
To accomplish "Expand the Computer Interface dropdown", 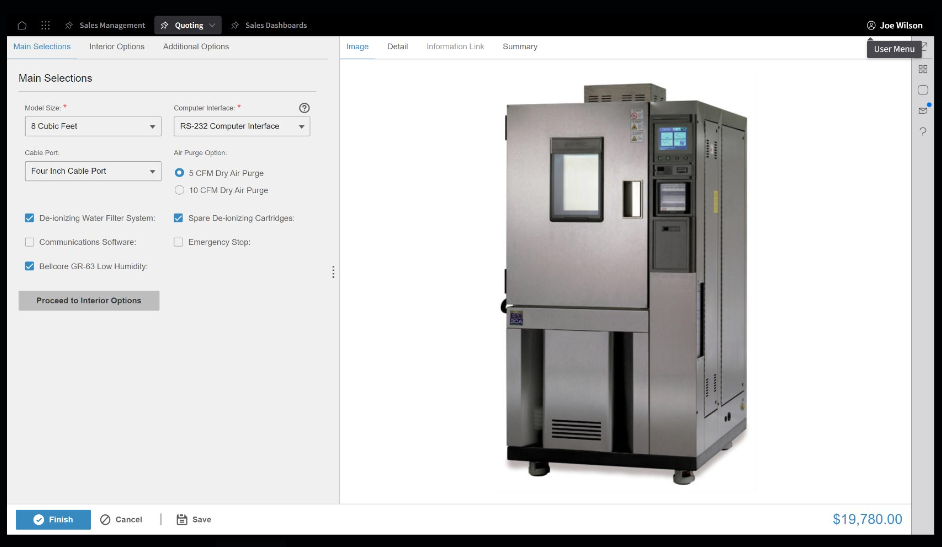I will click(242, 126).
